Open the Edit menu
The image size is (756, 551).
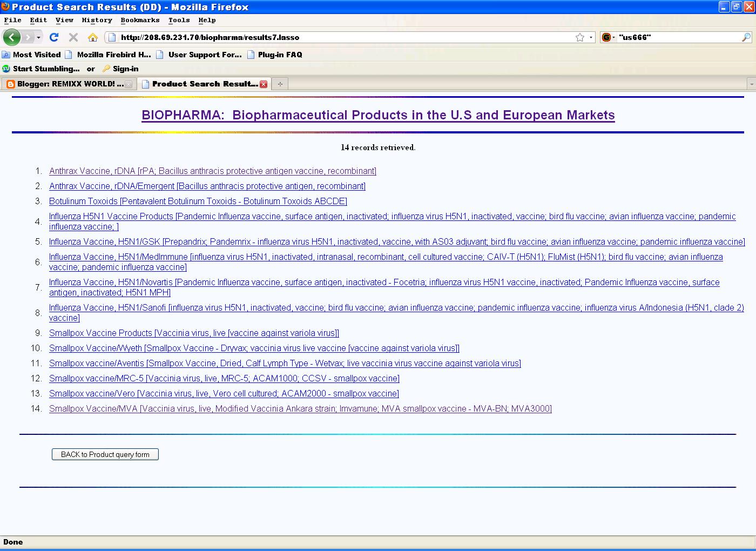[x=38, y=20]
